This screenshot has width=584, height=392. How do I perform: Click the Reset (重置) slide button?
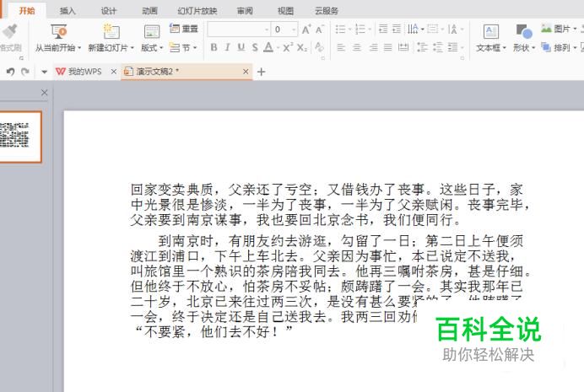point(184,29)
